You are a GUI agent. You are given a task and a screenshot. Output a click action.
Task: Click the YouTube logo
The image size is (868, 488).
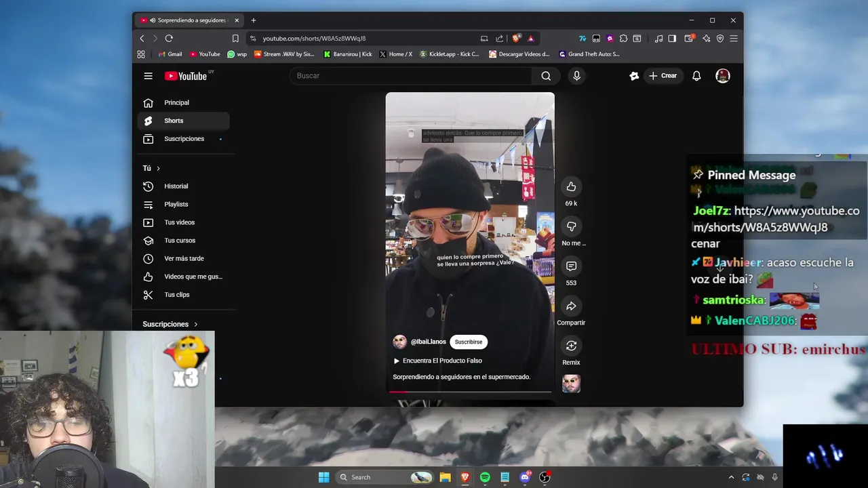pos(185,76)
